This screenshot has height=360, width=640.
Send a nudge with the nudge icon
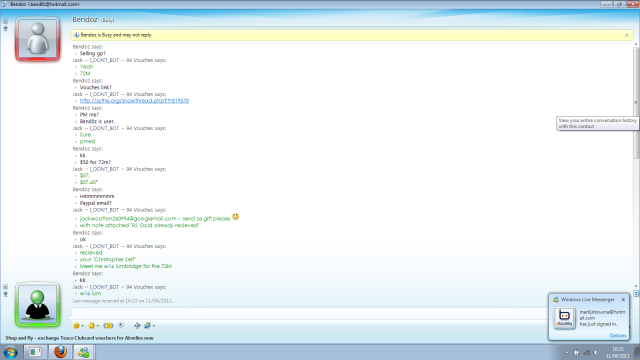pyautogui.click(x=108, y=326)
